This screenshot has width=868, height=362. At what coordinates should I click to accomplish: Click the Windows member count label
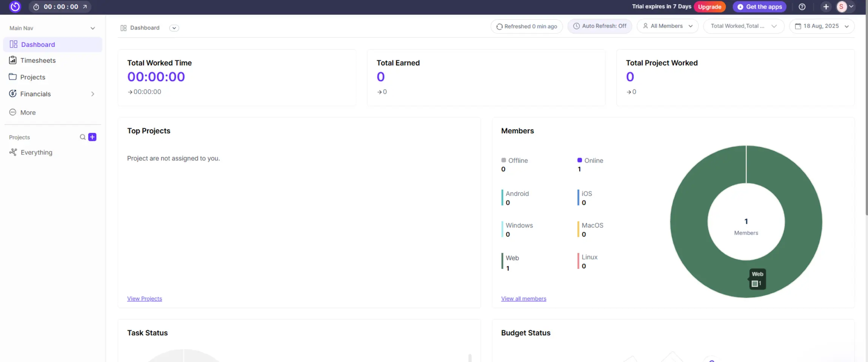click(519, 225)
